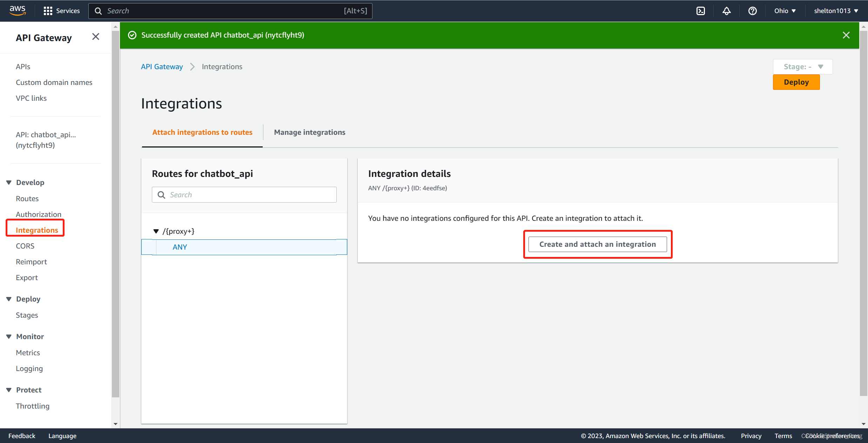Image resolution: width=868 pixels, height=443 pixels.
Task: Open the shelton1013 account menu
Action: point(836,11)
